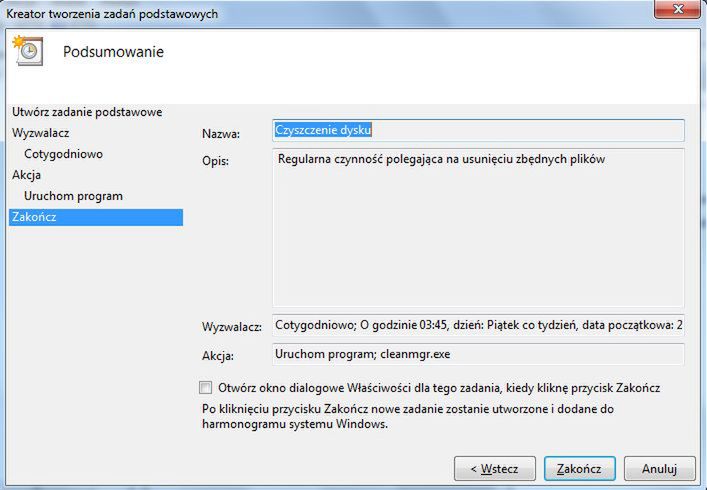The height and width of the screenshot is (490, 707).
Task: Select the Akcja step in sidebar
Action: 27,175
